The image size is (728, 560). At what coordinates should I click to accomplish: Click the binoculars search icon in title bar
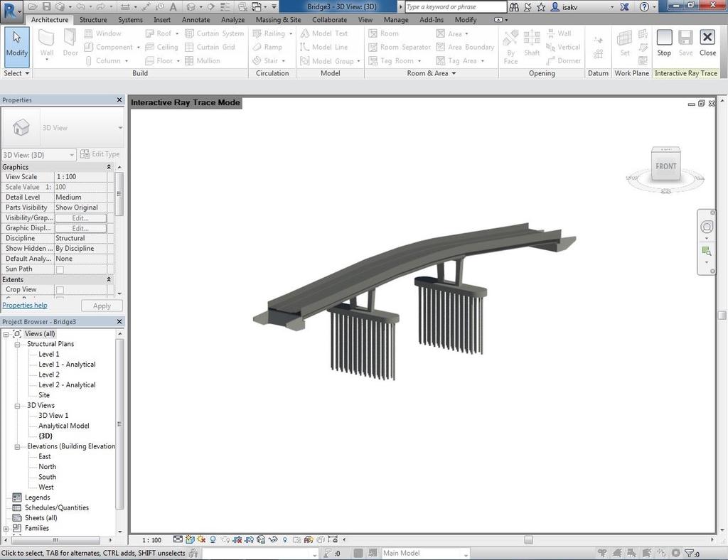tap(514, 7)
